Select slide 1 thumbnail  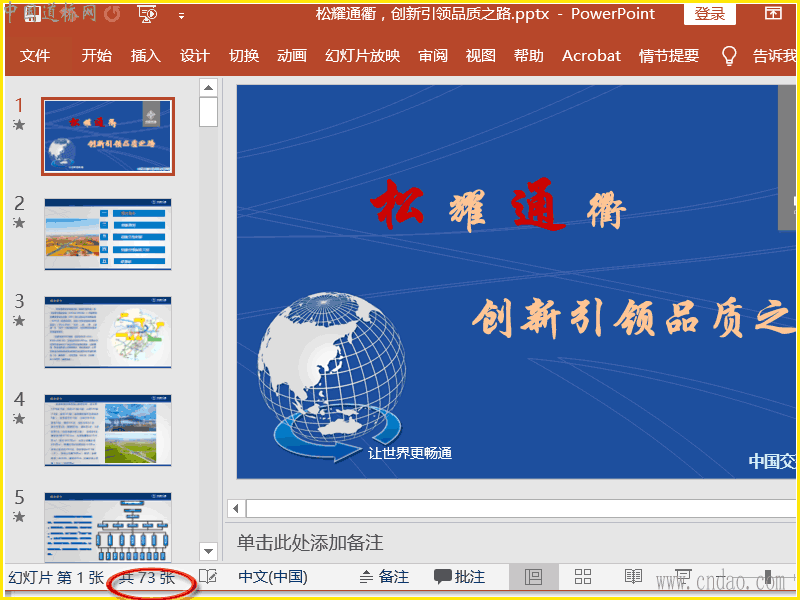(108, 136)
